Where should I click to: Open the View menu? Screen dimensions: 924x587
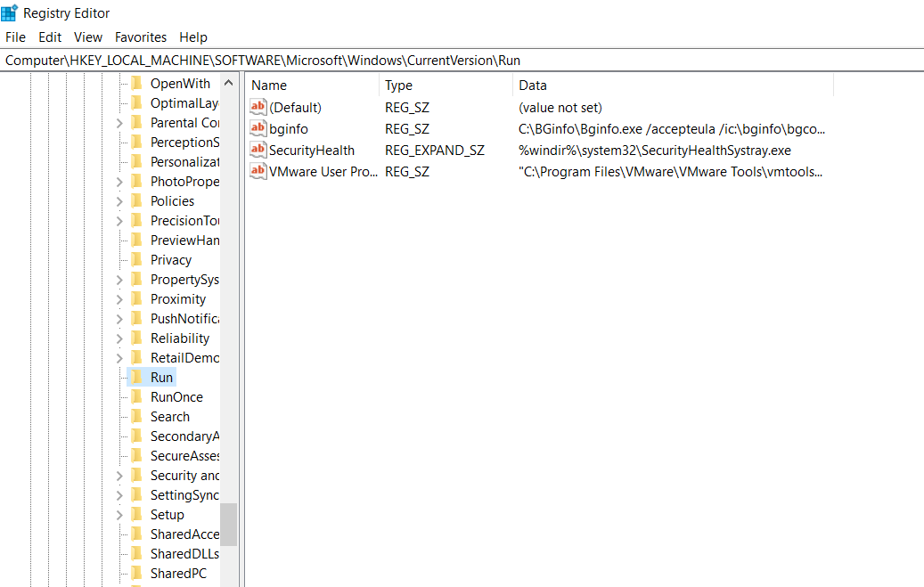tap(88, 37)
